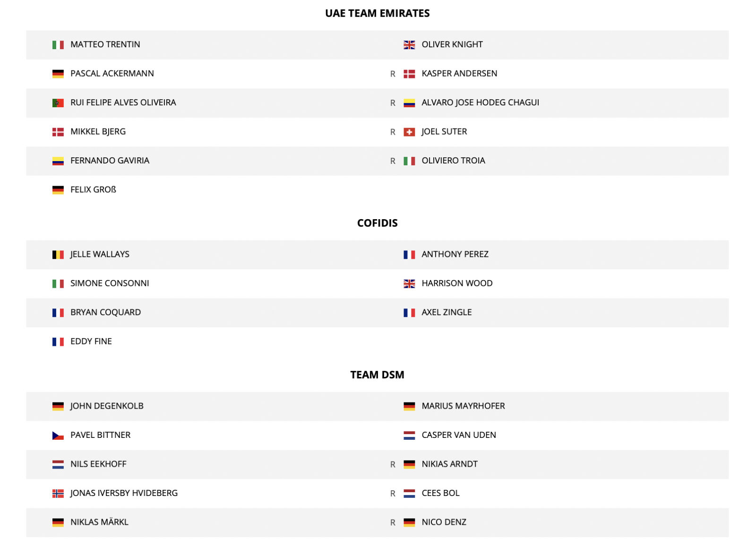Select rider Bryan Coquard

pos(105,312)
